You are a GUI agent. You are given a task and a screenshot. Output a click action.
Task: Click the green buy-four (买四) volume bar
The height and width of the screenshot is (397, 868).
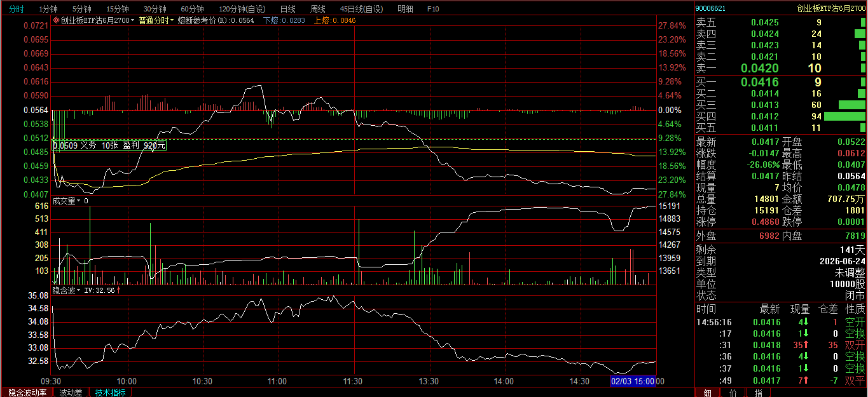pos(844,116)
